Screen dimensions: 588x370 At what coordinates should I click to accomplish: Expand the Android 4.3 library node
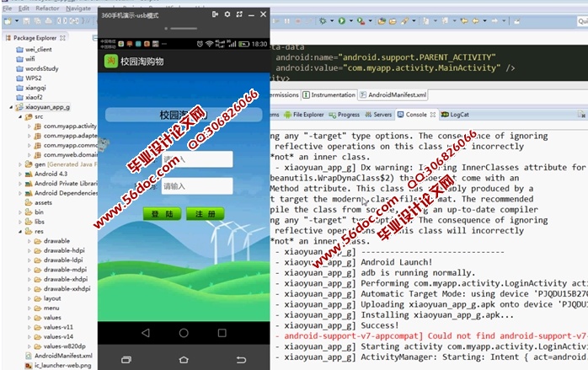[20, 174]
